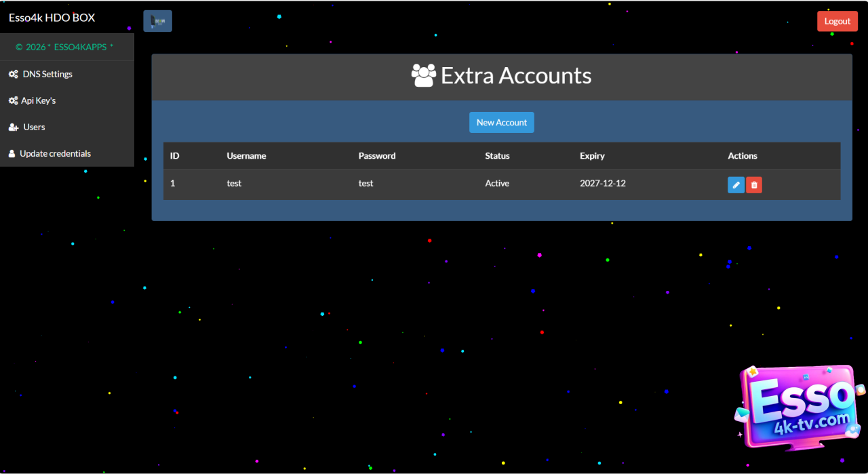Click the Esso 4k-tv.com logo
This screenshot has width=868, height=474.
[800, 407]
